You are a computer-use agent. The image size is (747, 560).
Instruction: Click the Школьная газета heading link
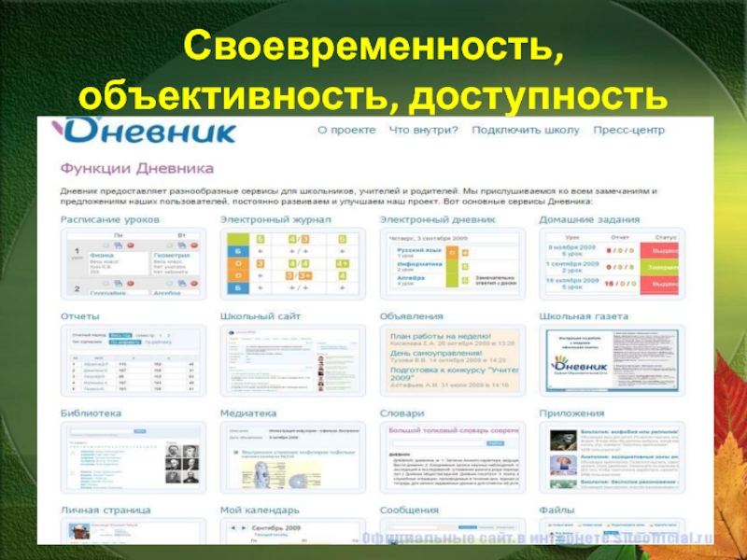coord(584,316)
